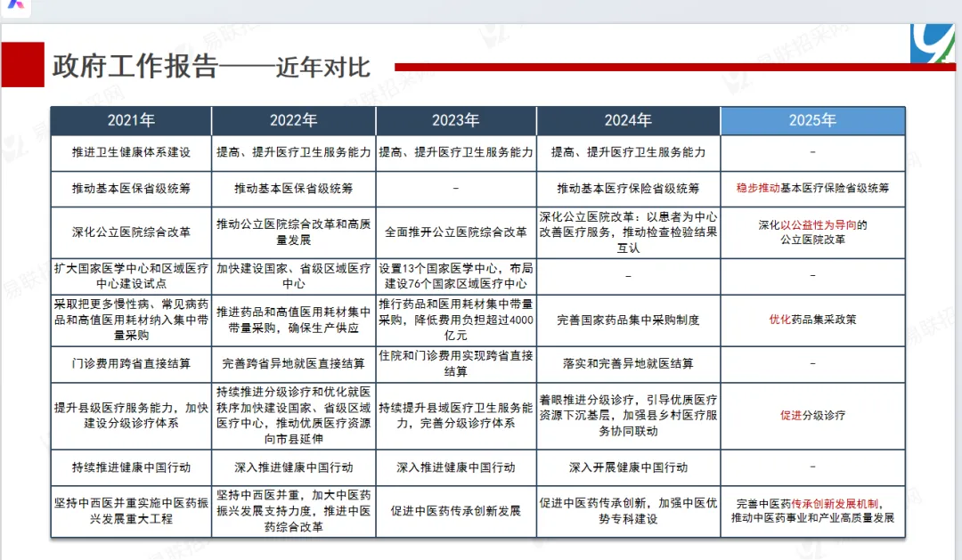Click the 2024年 cell 推动基本医疗保险省级统筹
Screen dimensions: 962x560
[628, 189]
